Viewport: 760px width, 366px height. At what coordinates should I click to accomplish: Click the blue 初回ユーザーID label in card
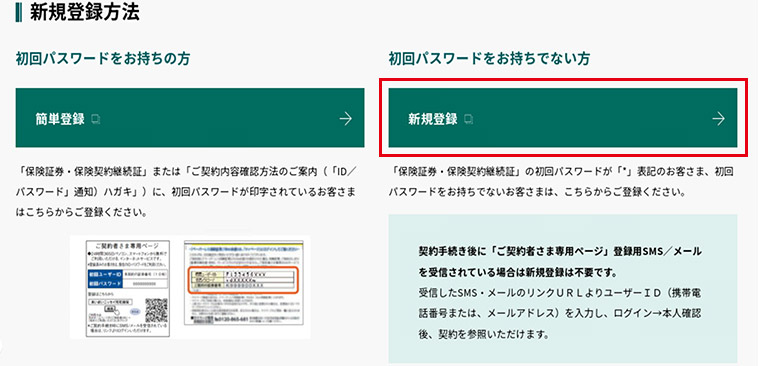click(105, 274)
